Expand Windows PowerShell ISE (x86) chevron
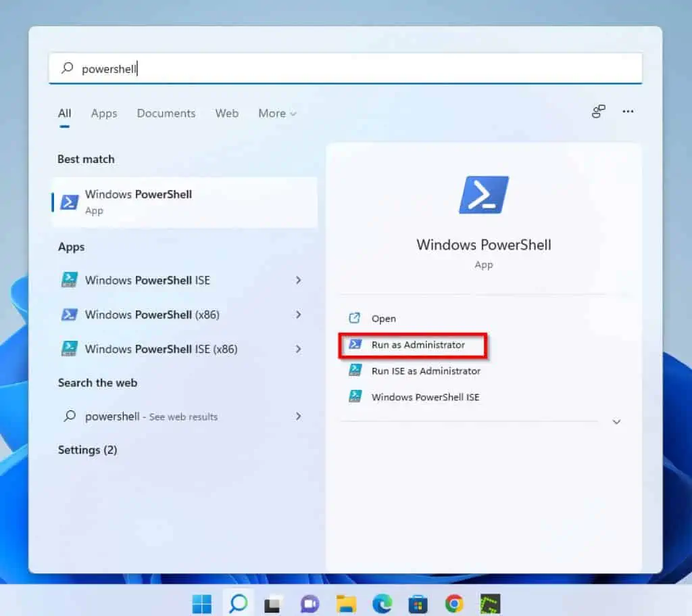The width and height of the screenshot is (692, 616). click(299, 350)
